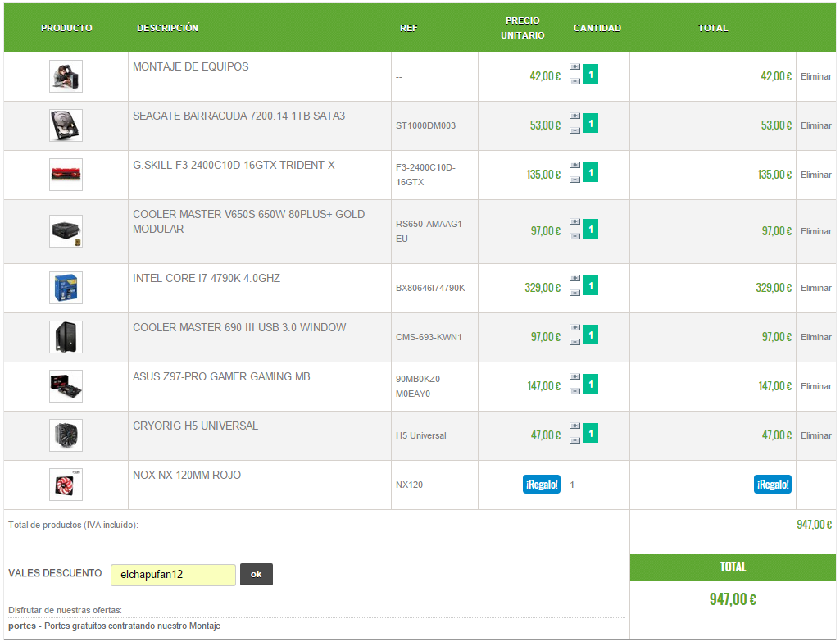Eliminar the MONTAJE DE EQUIPOS item

click(x=816, y=76)
